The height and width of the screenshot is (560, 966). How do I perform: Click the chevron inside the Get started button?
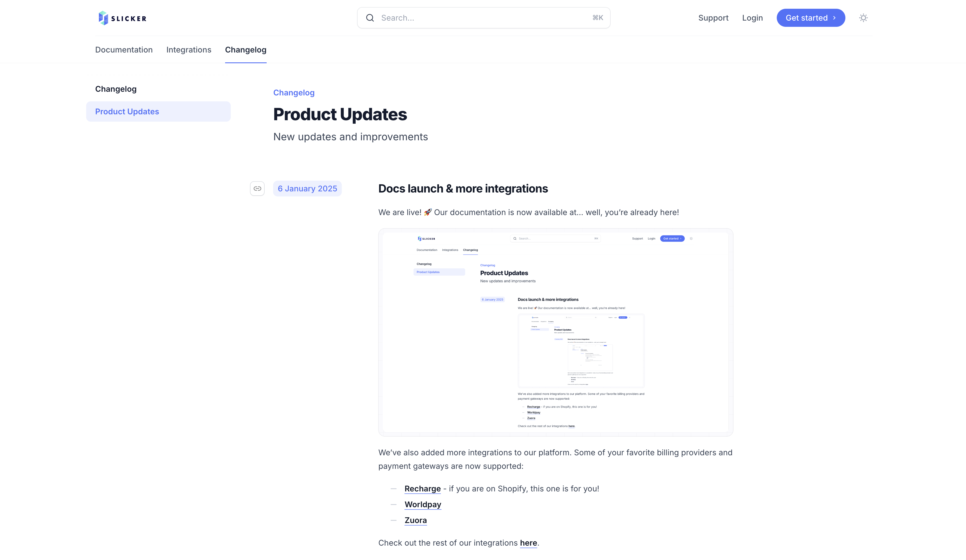[x=835, y=17]
